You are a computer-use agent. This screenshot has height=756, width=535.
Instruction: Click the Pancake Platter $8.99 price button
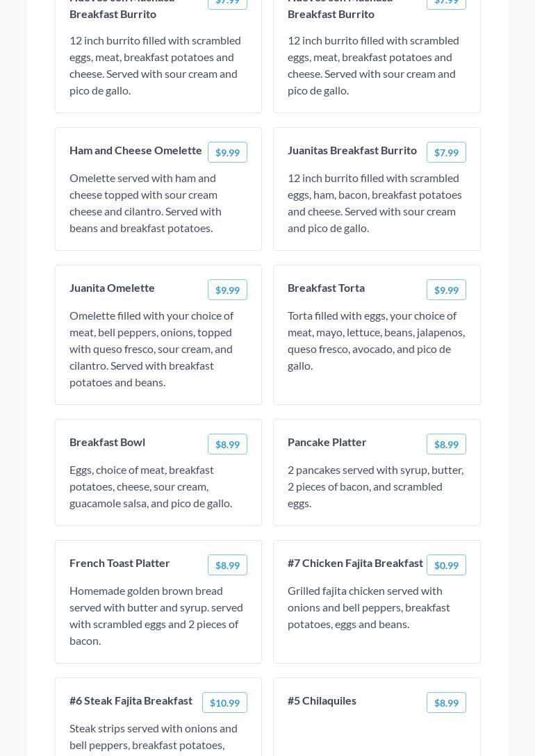pos(446,444)
